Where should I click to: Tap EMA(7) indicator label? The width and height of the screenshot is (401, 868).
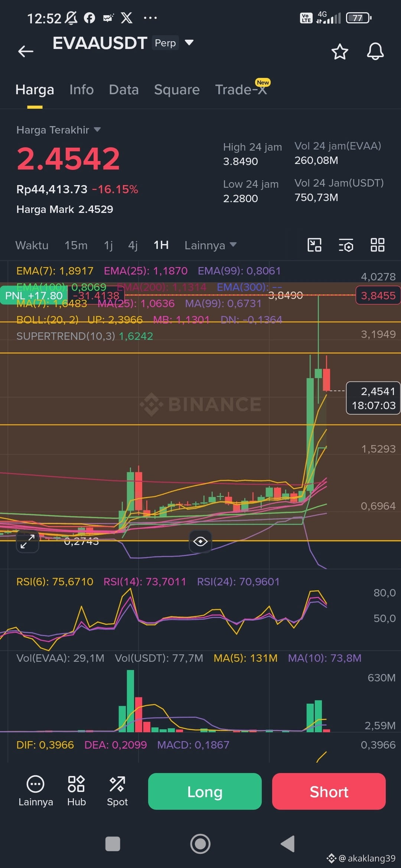pos(55,271)
